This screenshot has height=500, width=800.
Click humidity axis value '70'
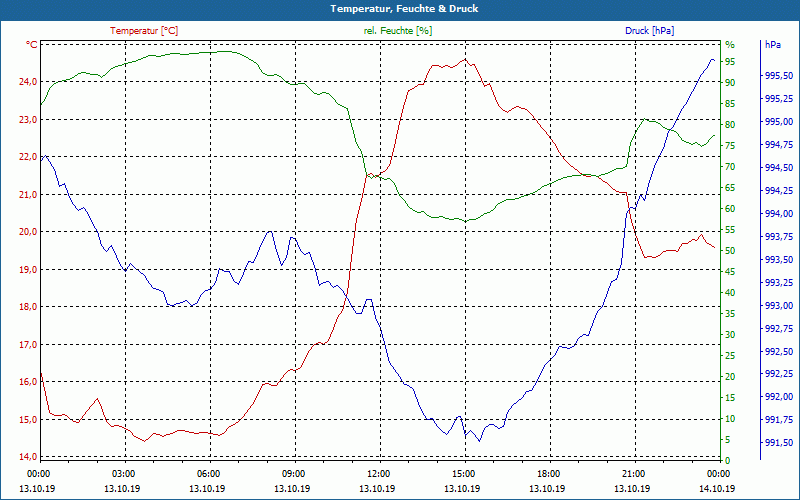coord(730,167)
